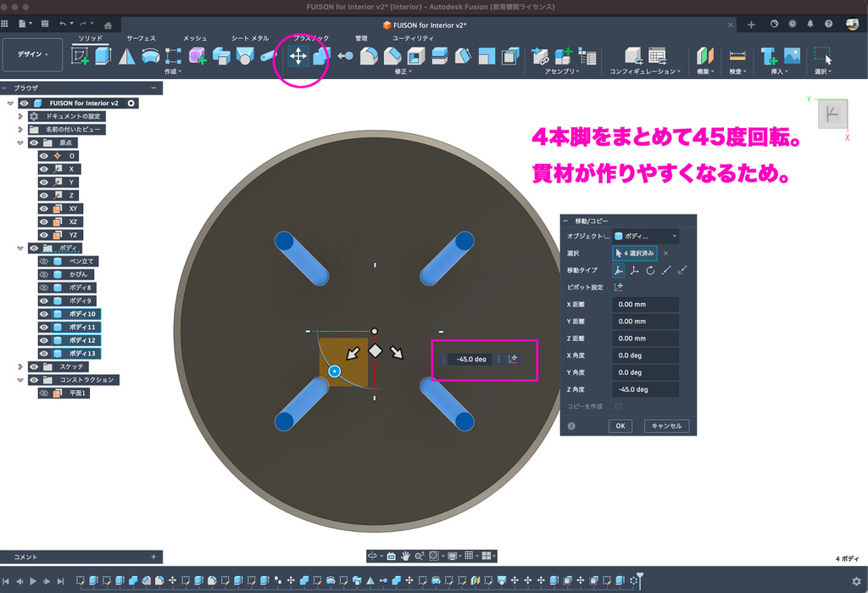Click the Measure tool in the inspect group
Image resolution: width=868 pixels, height=593 pixels.
[x=737, y=56]
